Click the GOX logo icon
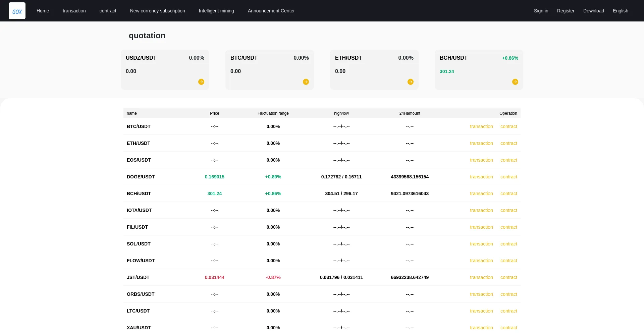 17,11
